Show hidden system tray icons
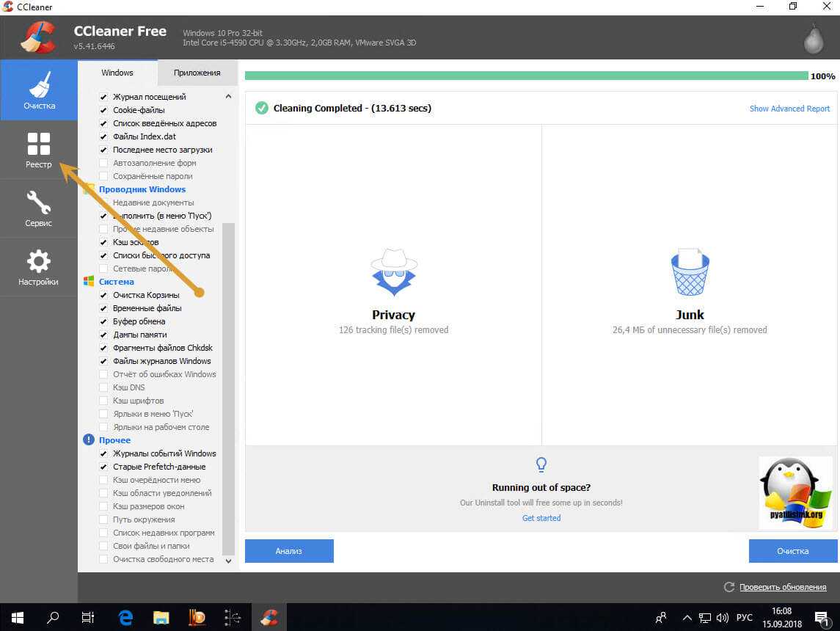The image size is (840, 631). [687, 617]
